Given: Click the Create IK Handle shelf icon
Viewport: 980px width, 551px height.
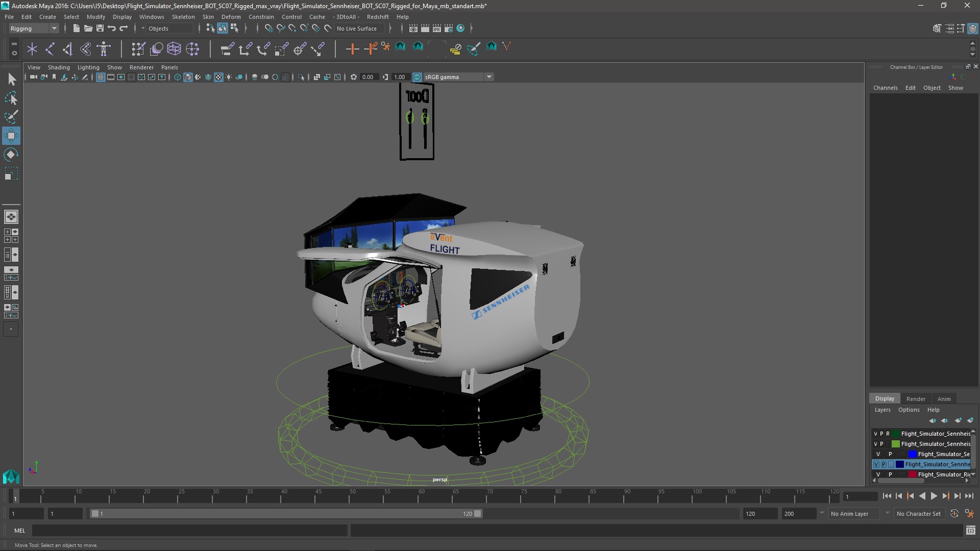Looking at the screenshot, I should [x=68, y=49].
